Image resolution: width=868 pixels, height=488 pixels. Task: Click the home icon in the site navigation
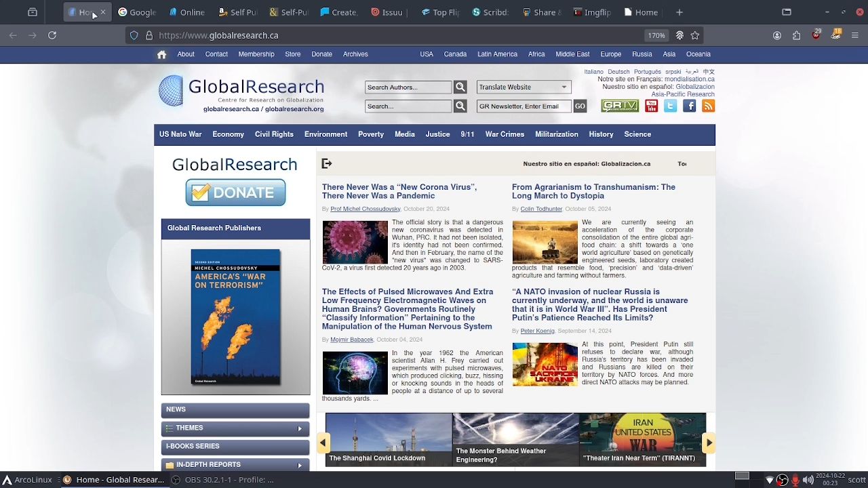click(161, 55)
